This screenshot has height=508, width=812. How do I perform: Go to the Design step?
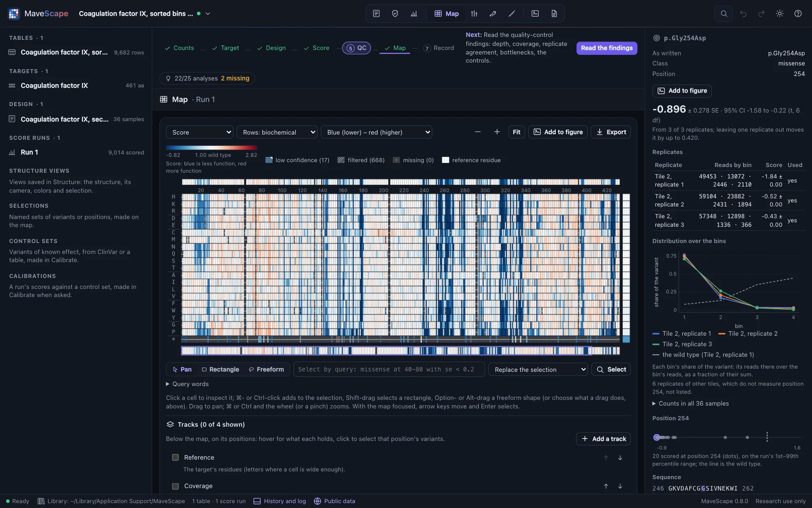click(272, 48)
